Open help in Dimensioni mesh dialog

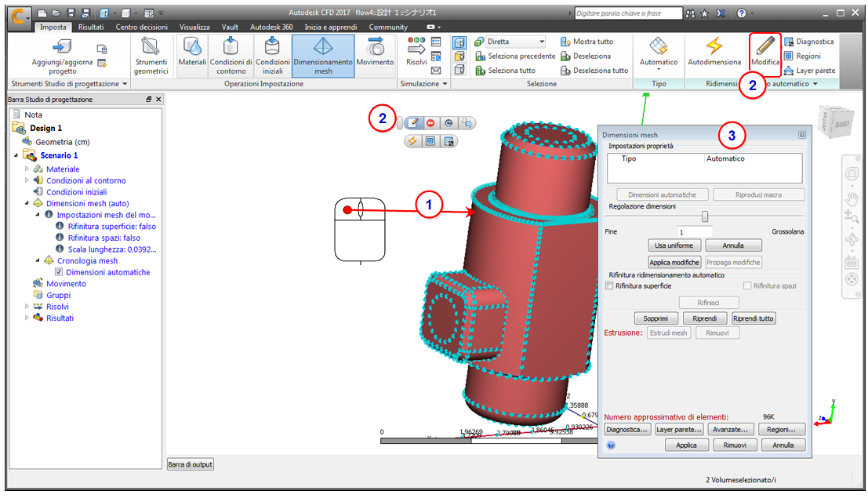tap(611, 445)
